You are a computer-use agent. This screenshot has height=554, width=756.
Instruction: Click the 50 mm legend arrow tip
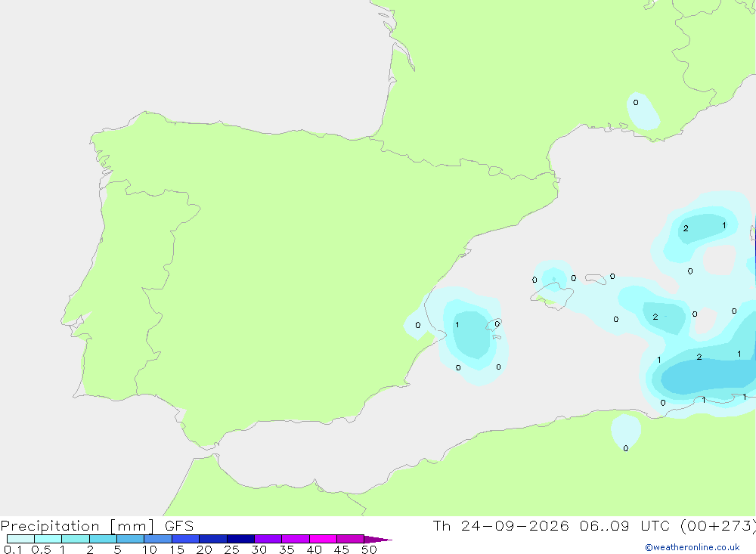378,539
